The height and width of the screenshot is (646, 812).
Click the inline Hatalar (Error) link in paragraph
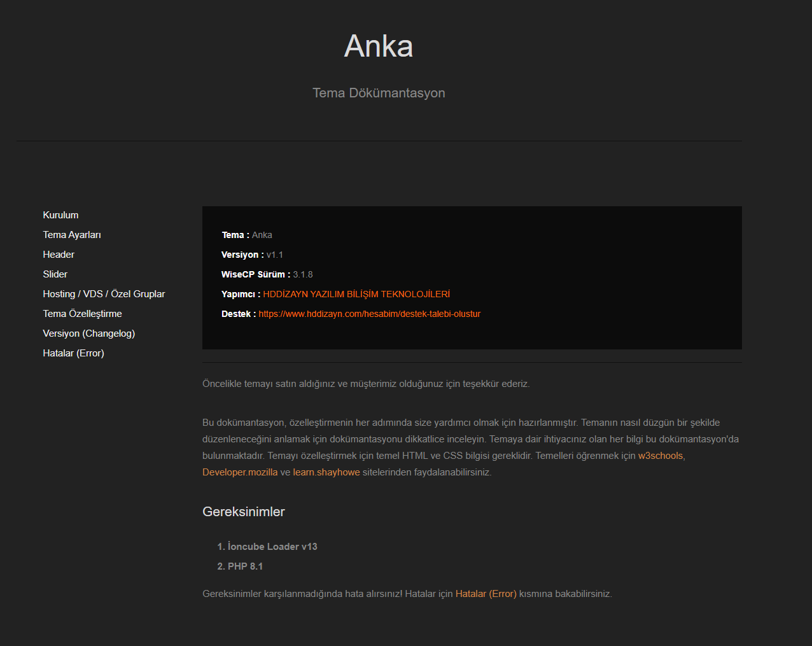tap(486, 594)
